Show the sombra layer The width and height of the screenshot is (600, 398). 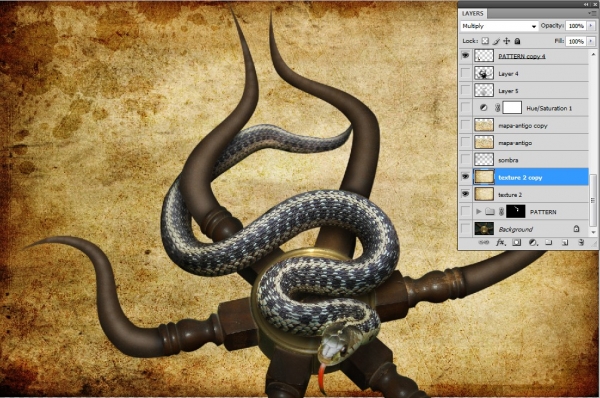tap(465, 160)
